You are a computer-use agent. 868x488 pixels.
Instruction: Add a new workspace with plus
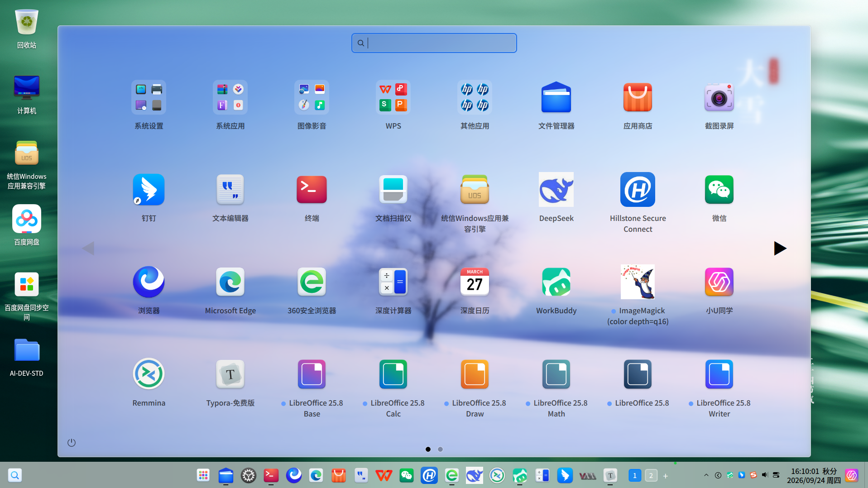pos(665,476)
